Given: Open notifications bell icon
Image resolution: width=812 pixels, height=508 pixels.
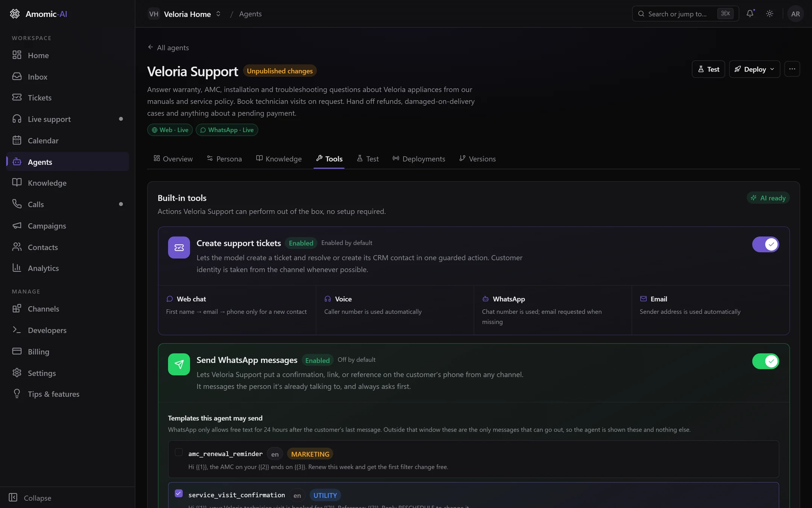Looking at the screenshot, I should pos(750,14).
